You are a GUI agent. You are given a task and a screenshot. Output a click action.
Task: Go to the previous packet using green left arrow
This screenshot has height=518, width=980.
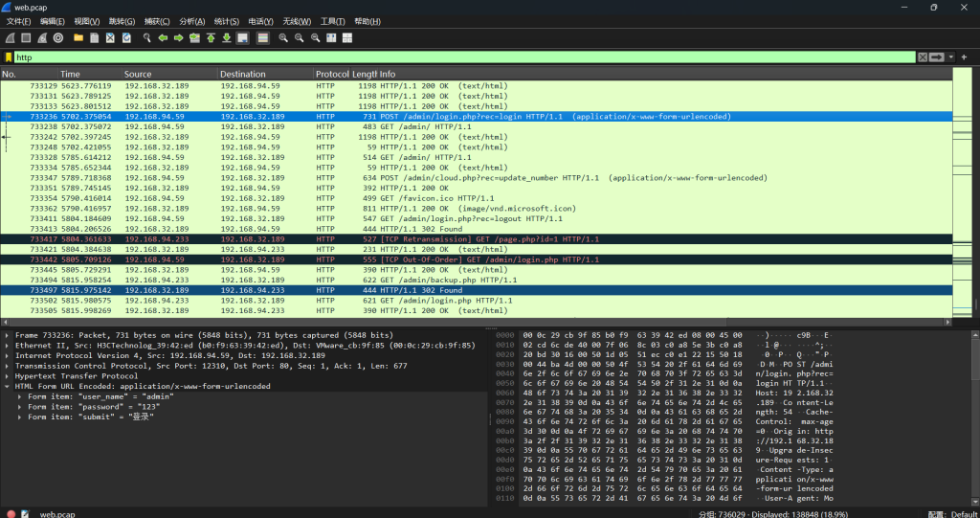163,38
